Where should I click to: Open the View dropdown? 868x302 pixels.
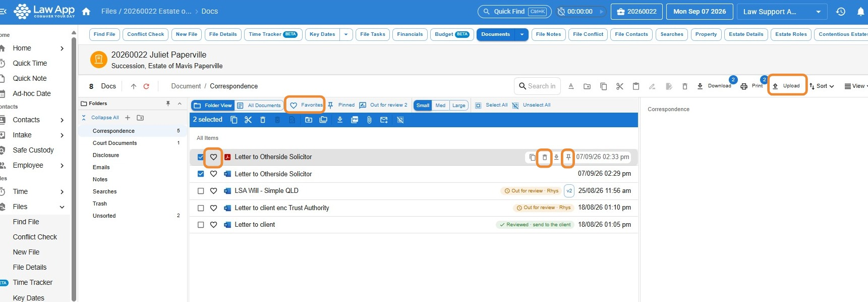coord(856,86)
